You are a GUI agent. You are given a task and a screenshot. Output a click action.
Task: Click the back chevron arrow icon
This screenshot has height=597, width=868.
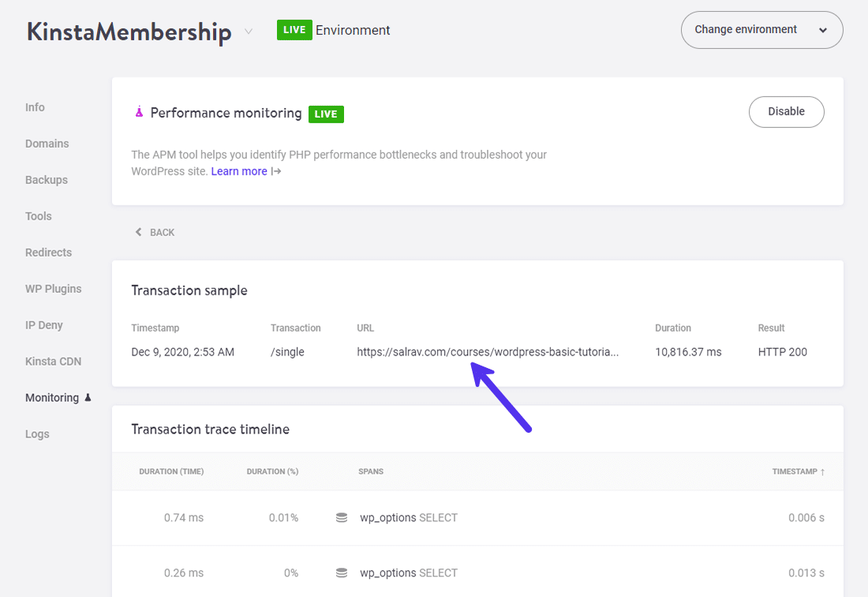point(139,232)
